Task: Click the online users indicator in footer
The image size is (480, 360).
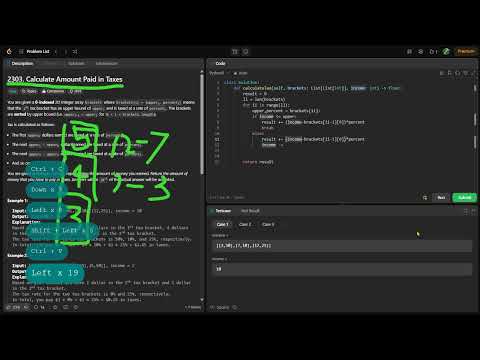Action: pyautogui.click(x=193, y=307)
